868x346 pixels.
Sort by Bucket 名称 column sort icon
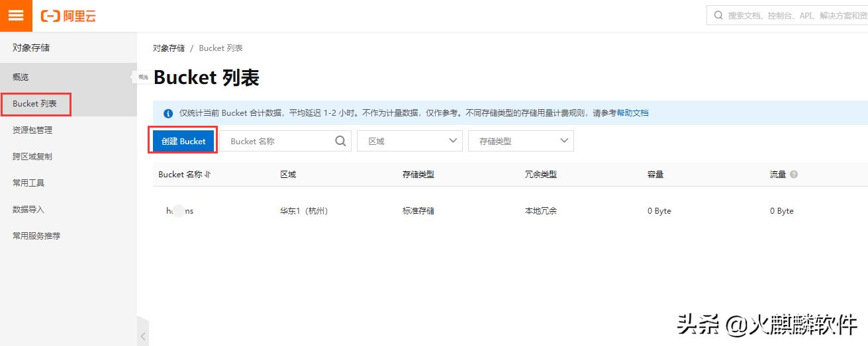207,175
